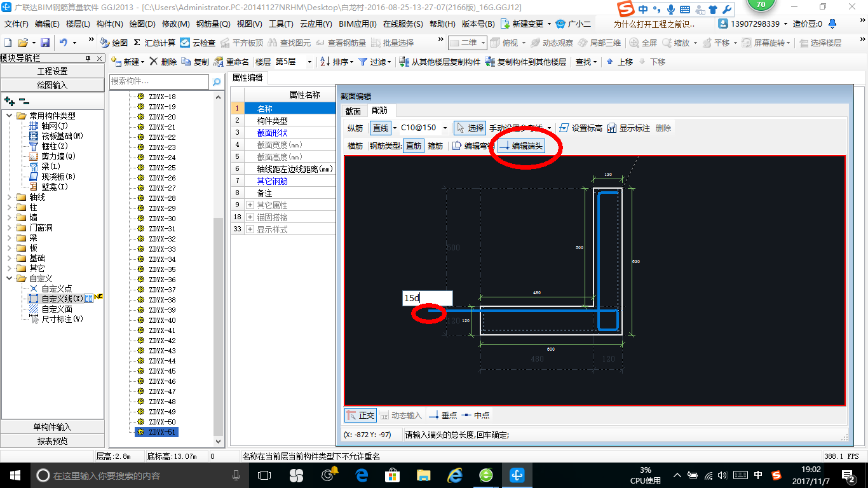Run 汇总计算 summary calculation
Screen dimensions: 868x488
click(x=154, y=43)
